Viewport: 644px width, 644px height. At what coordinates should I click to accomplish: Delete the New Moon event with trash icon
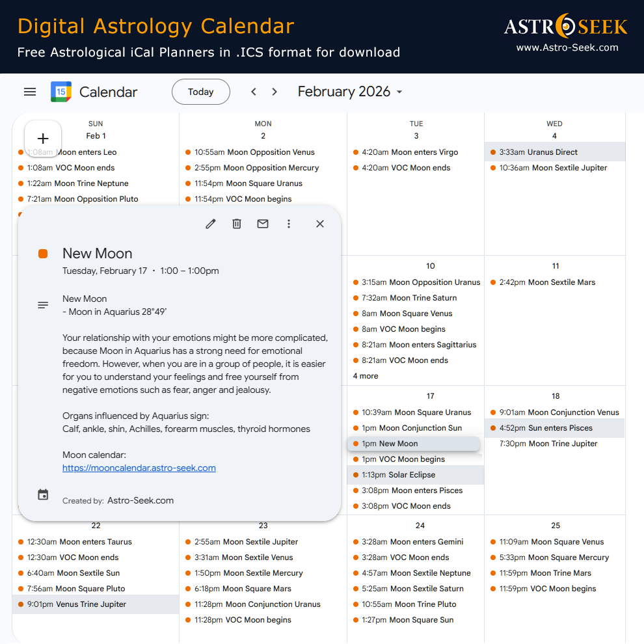click(237, 224)
